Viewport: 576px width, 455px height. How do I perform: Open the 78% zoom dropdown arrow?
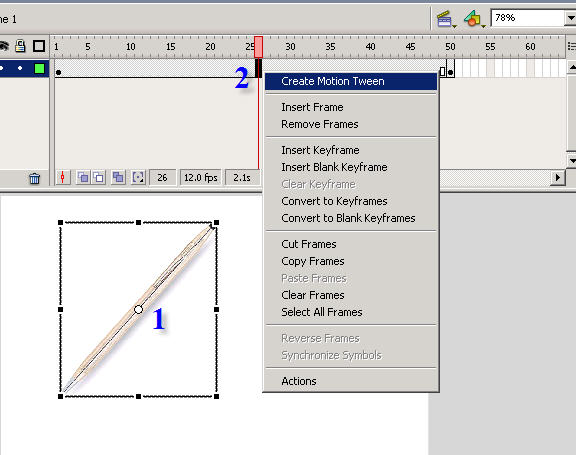point(570,18)
